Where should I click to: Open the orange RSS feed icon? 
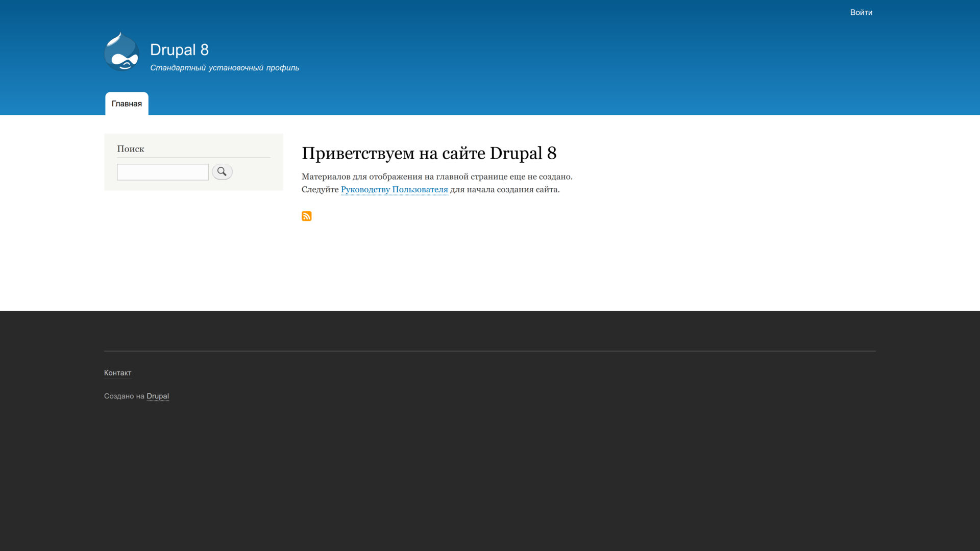pos(306,216)
